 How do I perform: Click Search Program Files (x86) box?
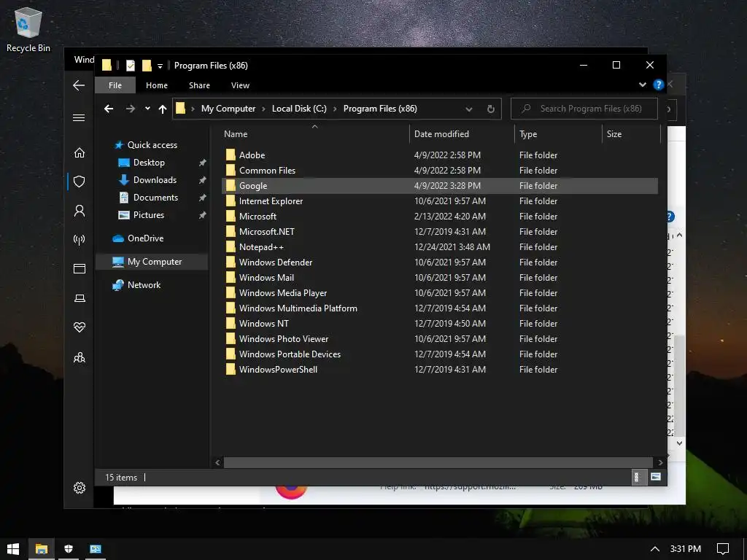pos(584,109)
